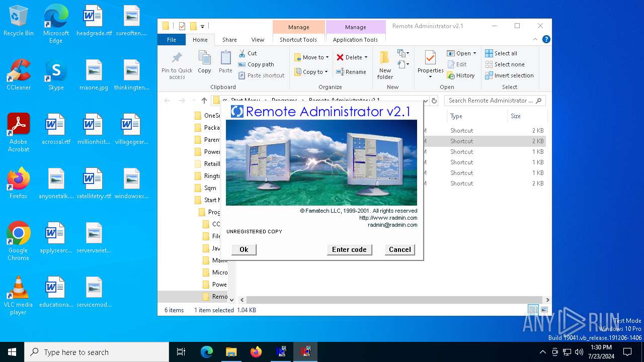
Task: Click Copy path in ribbon
Action: point(256,64)
